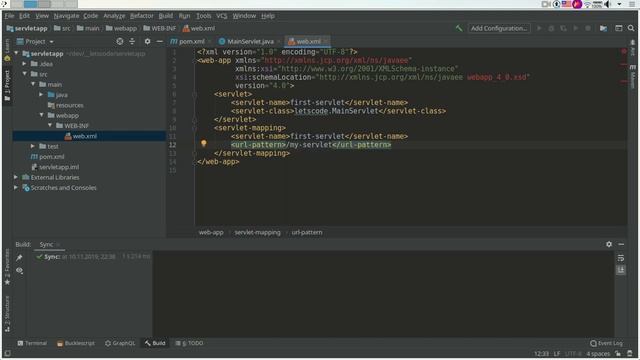The image size is (640, 360).
Task: Click the light bulb intention icon on line 12
Action: point(204,143)
